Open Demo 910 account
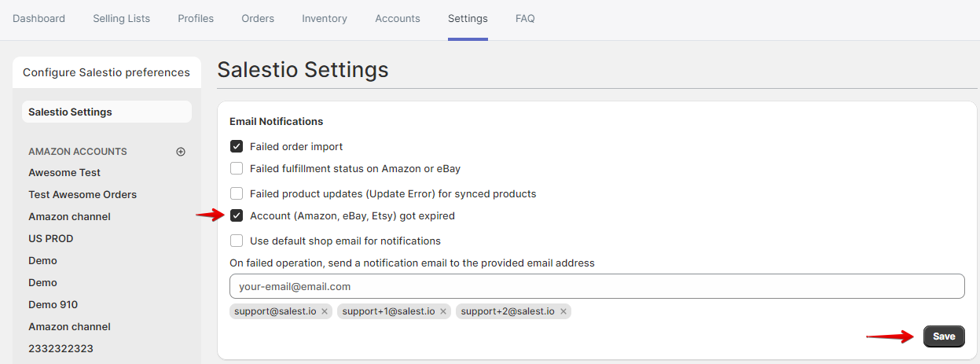The width and height of the screenshot is (980, 364). [53, 304]
